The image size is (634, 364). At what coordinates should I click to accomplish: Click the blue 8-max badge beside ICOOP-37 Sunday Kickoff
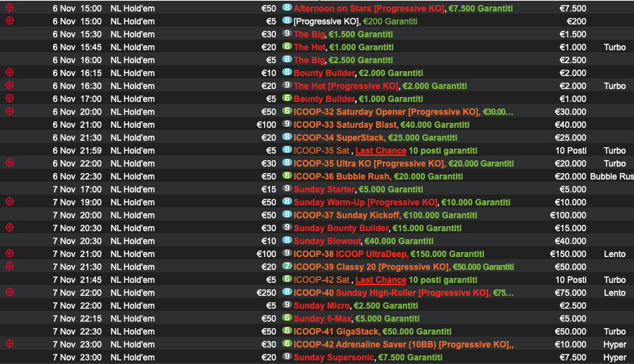pyautogui.click(x=287, y=215)
